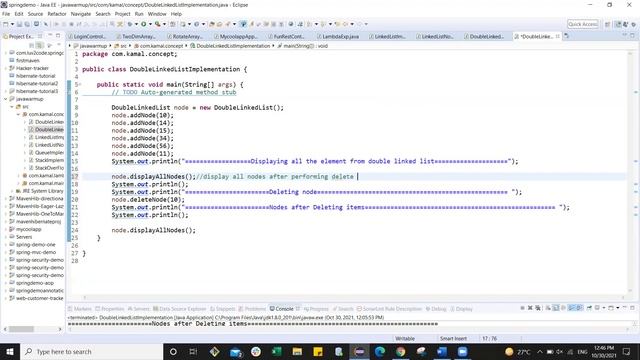Collapse the javawarmup project node
640x360 pixels.
6,99
